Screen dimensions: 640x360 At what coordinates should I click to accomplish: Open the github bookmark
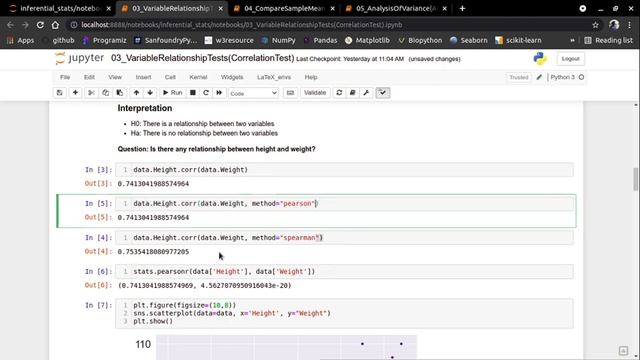59,40
